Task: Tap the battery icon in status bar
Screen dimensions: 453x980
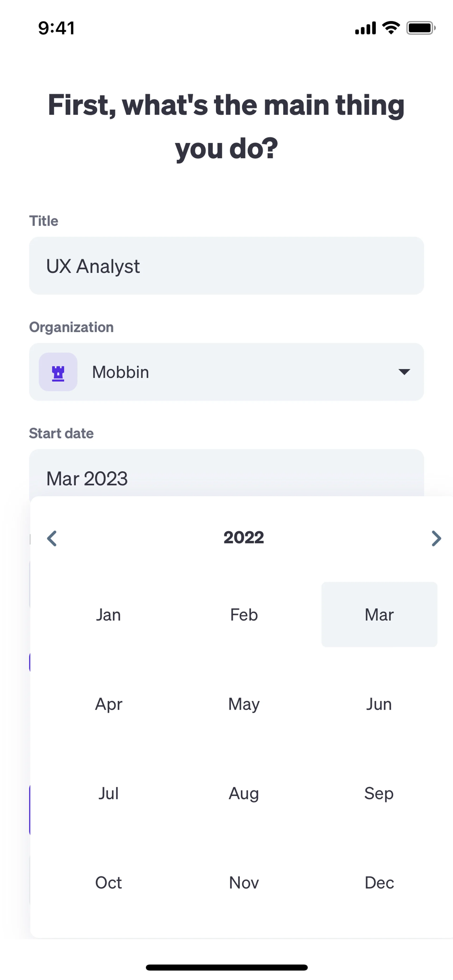Action: pyautogui.click(x=420, y=28)
